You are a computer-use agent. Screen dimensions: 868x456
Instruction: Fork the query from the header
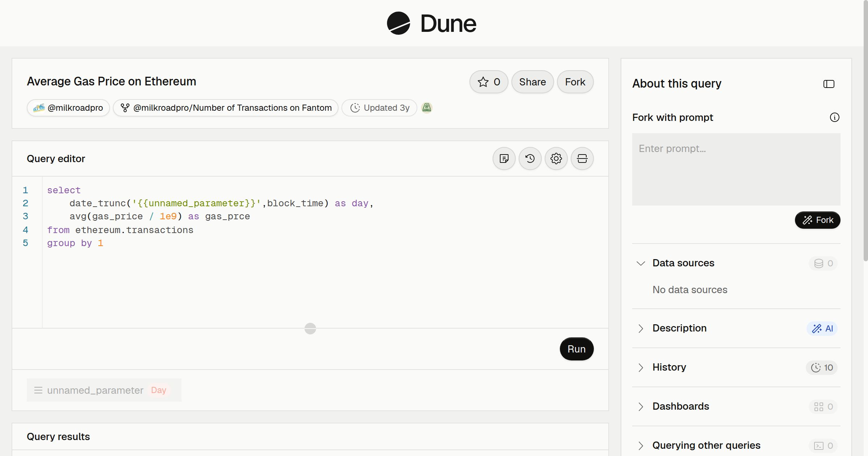[x=575, y=82]
